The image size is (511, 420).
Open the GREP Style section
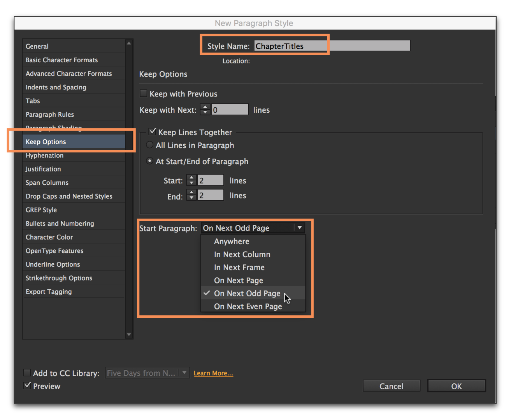[41, 210]
